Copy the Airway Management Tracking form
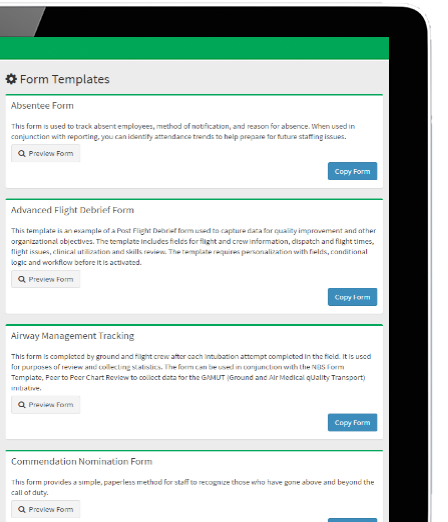 pos(352,422)
